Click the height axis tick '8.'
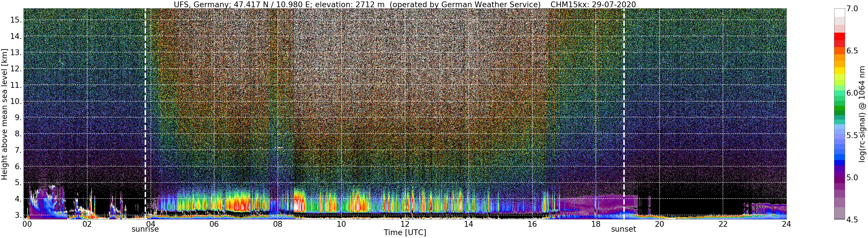868x238 pixels. click(x=18, y=134)
